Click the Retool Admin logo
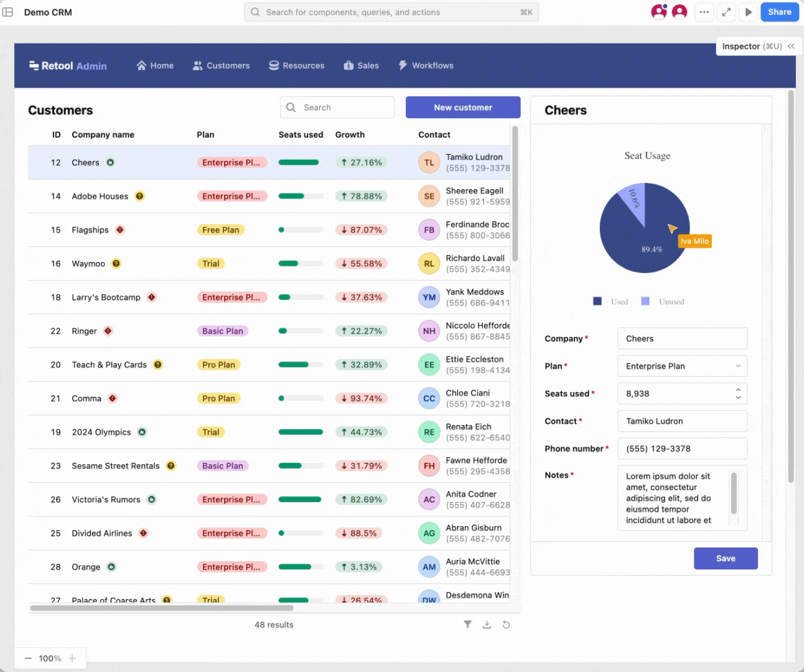The height and width of the screenshot is (672, 804). tap(68, 66)
